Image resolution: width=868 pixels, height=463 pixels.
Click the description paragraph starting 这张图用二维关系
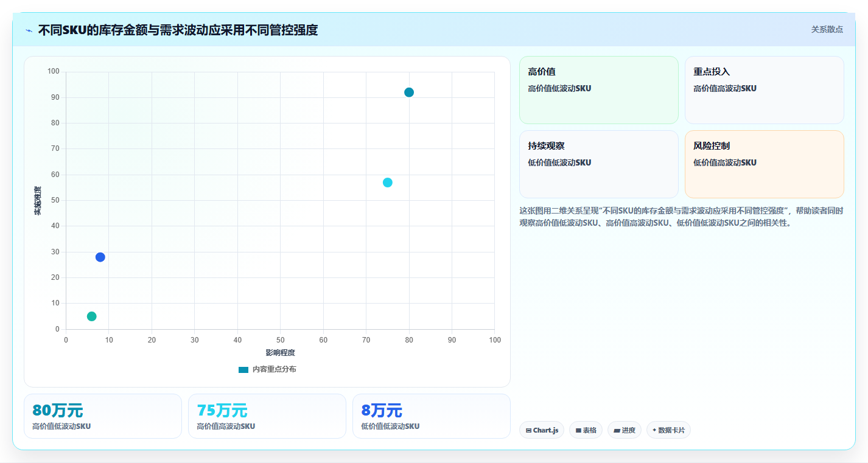pos(681,217)
